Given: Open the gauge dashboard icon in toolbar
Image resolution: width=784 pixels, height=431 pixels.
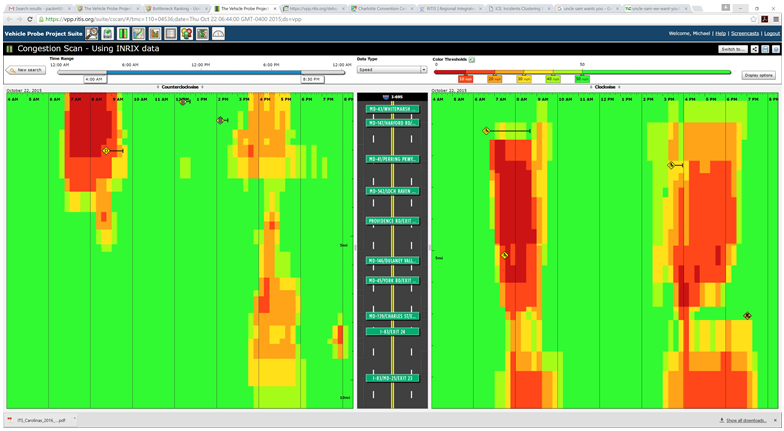Looking at the screenshot, I should tap(218, 34).
